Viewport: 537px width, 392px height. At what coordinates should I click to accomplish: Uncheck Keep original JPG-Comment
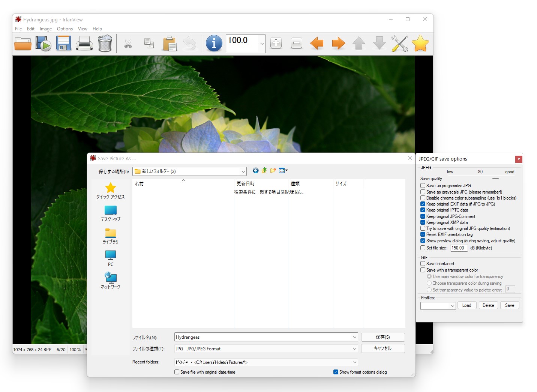423,216
